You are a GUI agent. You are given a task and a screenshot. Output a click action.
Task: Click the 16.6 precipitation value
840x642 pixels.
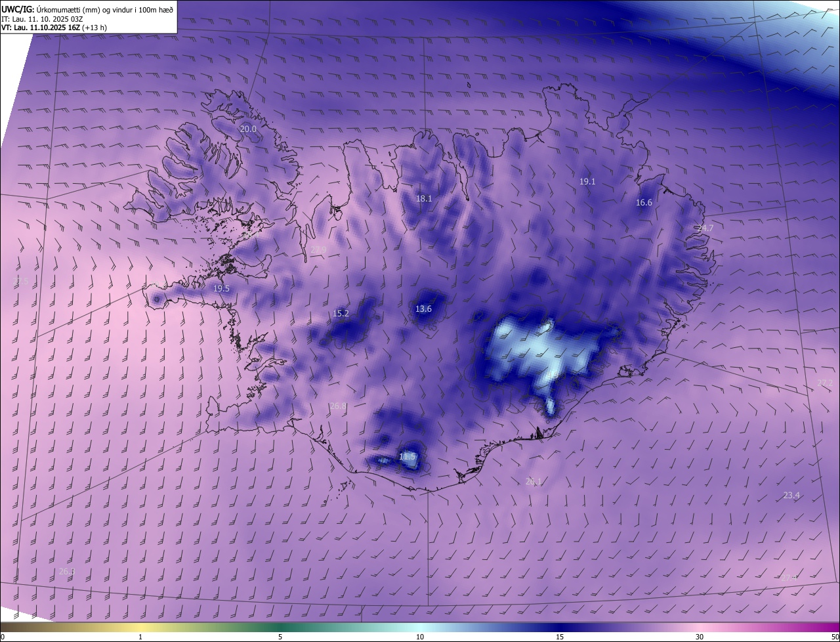point(644,203)
